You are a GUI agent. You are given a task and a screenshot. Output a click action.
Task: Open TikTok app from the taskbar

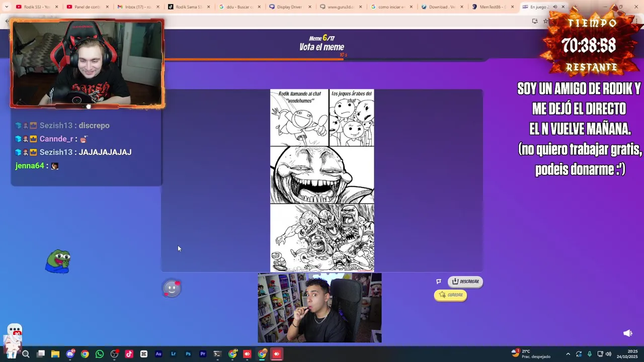[x=129, y=354]
